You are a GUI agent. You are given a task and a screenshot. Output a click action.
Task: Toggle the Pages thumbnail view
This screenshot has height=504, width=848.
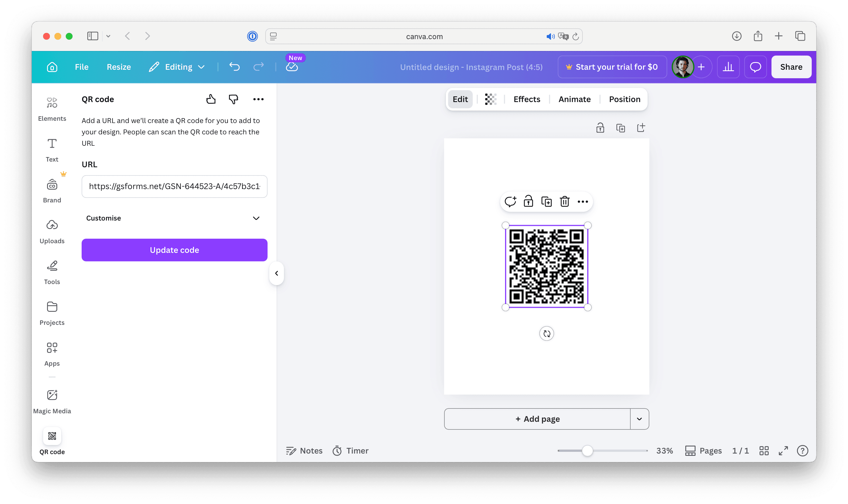point(703,451)
